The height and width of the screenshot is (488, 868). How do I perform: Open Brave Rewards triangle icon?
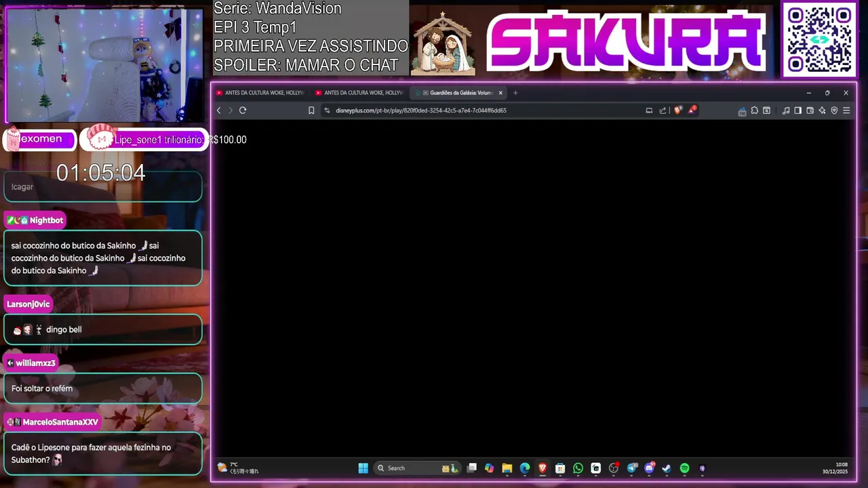(x=692, y=110)
